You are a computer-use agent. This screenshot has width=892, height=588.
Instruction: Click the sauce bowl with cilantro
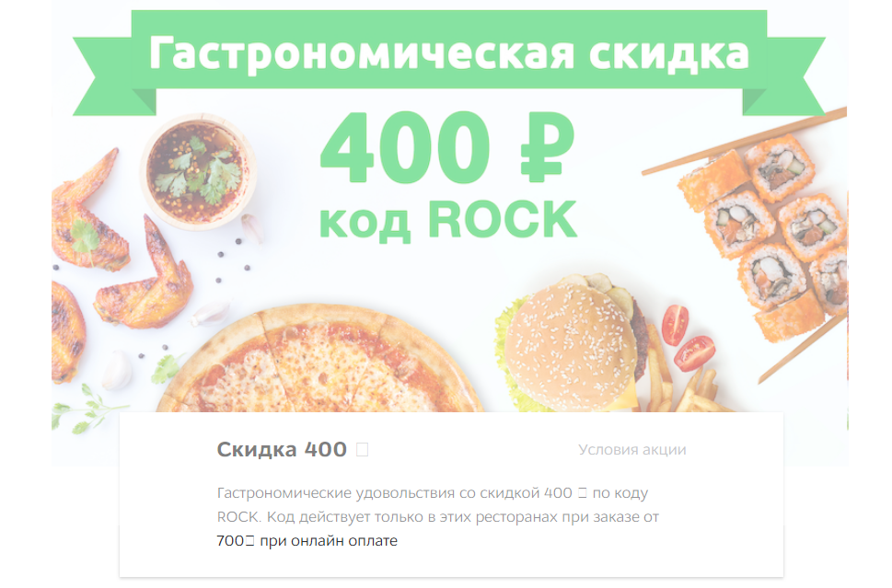tap(197, 172)
